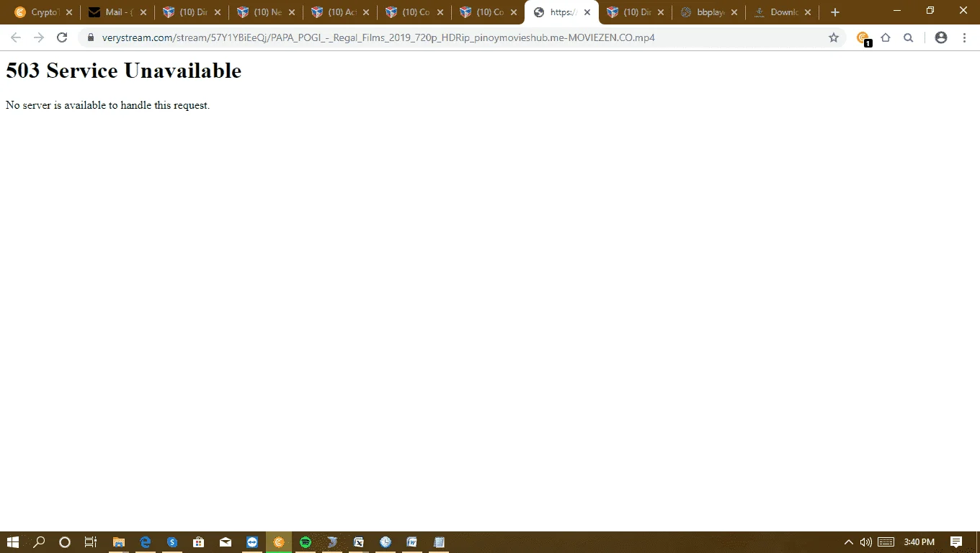This screenshot has width=980, height=553.
Task: Click the forward navigation arrow
Action: coord(39,37)
